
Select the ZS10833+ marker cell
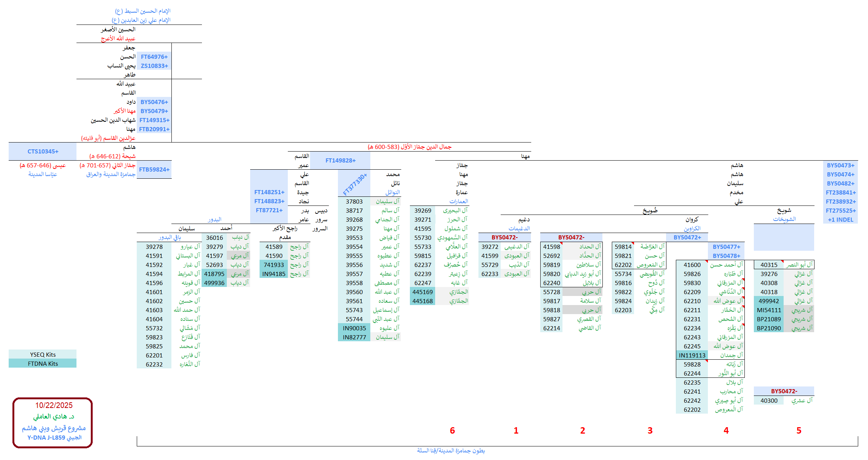[154, 66]
